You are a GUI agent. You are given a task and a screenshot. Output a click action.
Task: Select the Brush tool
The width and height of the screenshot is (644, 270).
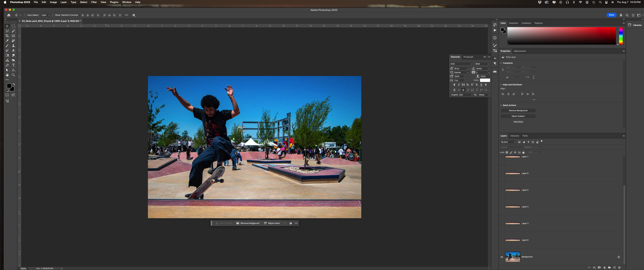pyautogui.click(x=7, y=46)
